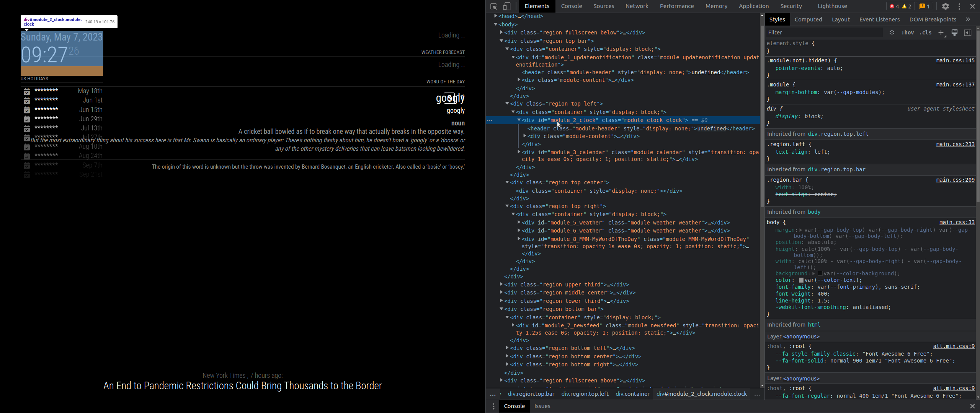Expand the region upper third div node
This screenshot has width=980, height=413.
coord(501,285)
